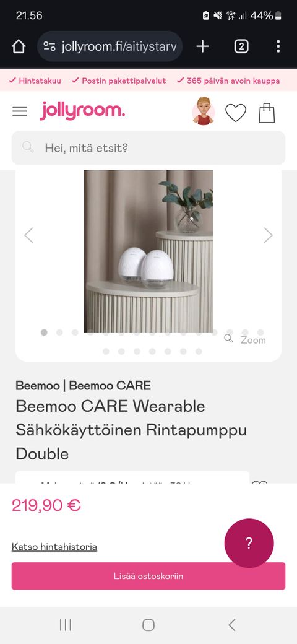Screen dimensions: 297x644
Task: Open the browser three-dot overflow menu
Action: [278, 46]
